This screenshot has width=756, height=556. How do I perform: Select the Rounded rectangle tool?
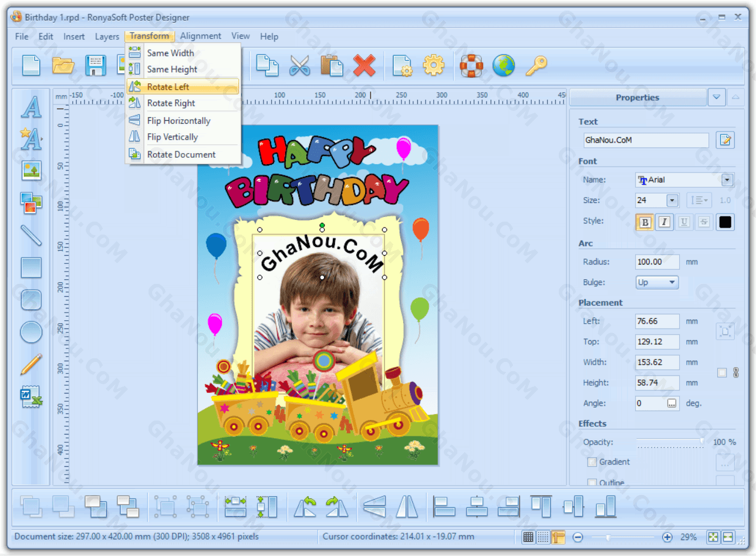(31, 300)
